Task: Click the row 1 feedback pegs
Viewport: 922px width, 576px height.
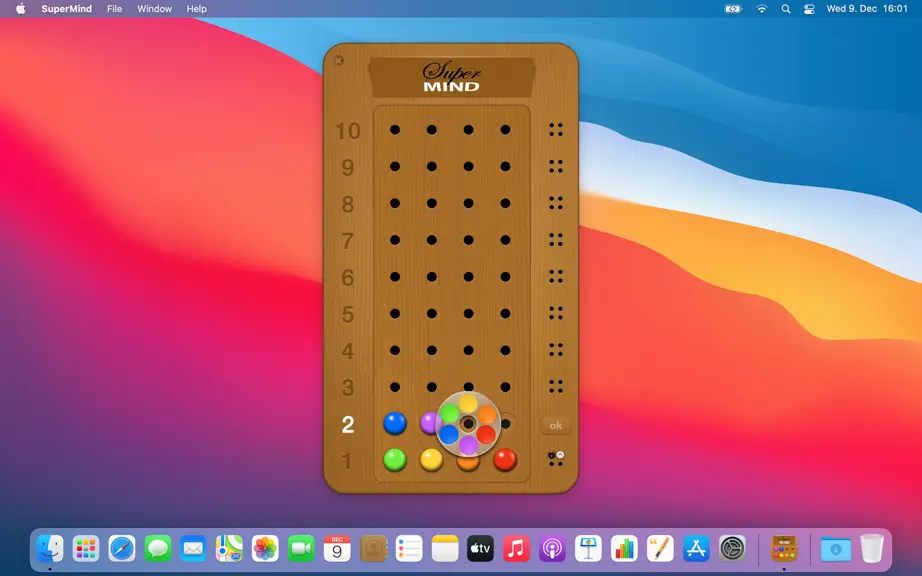Action: (556, 459)
